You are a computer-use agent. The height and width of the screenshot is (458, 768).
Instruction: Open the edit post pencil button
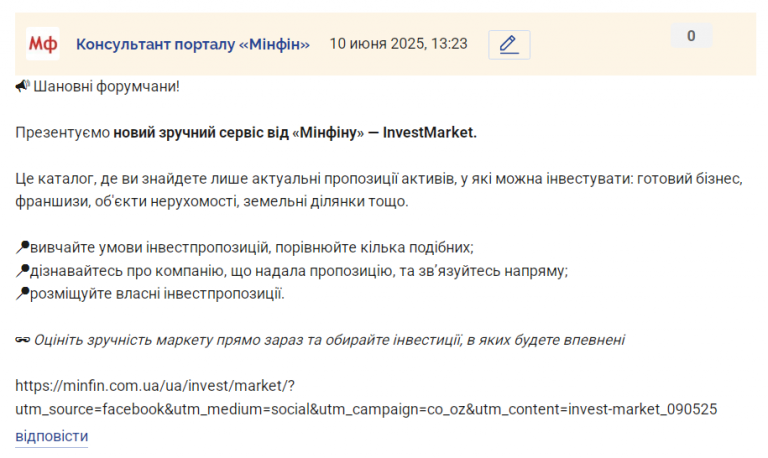509,45
